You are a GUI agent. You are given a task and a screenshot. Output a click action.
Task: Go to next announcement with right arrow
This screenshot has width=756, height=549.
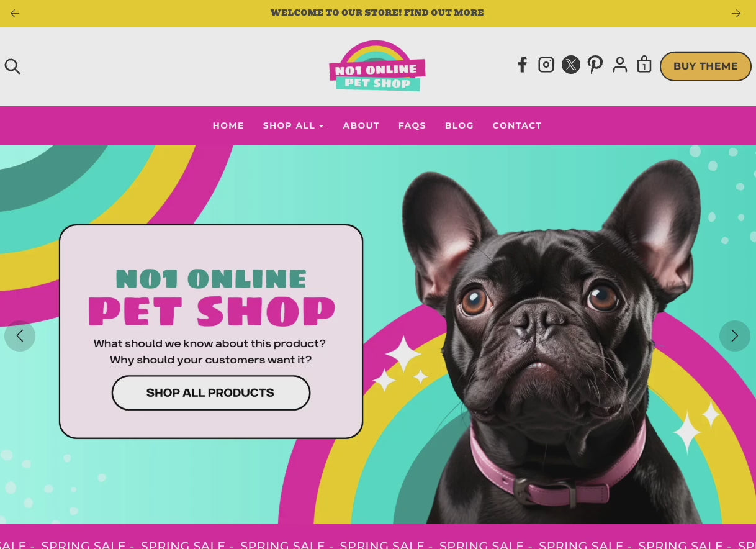[736, 13]
